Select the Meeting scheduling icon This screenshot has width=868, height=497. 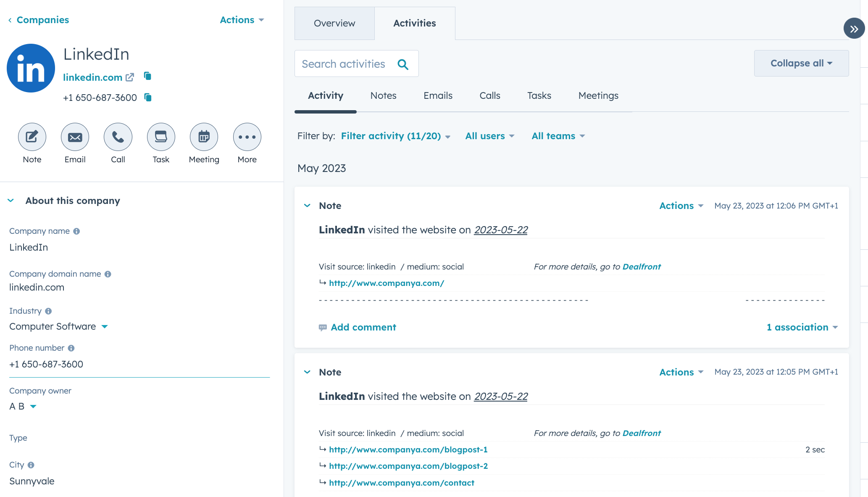[204, 137]
